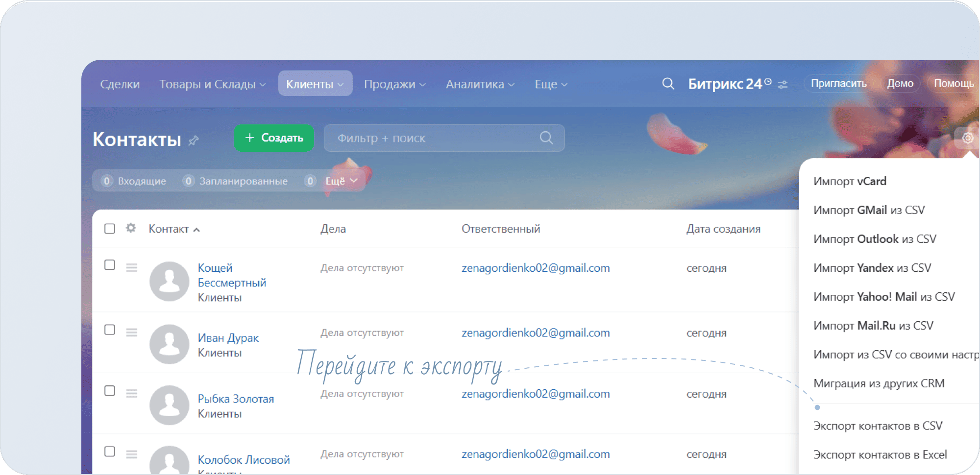Click the search magnifier icon in top bar
This screenshot has height=475, width=980.
point(668,84)
